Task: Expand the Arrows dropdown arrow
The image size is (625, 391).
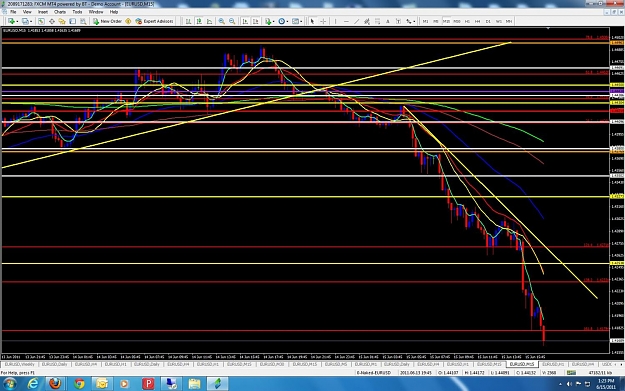Action: 415,22
